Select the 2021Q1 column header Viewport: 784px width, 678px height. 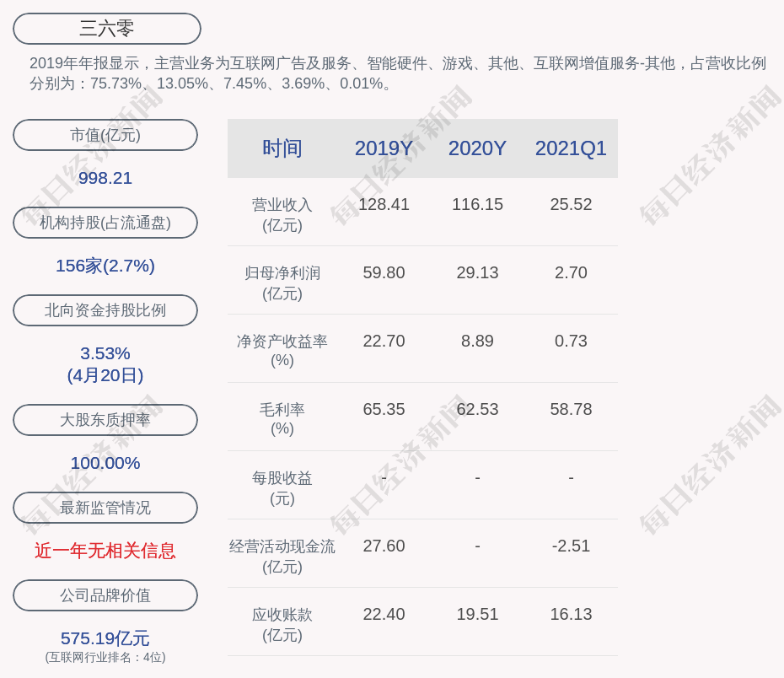click(x=571, y=148)
